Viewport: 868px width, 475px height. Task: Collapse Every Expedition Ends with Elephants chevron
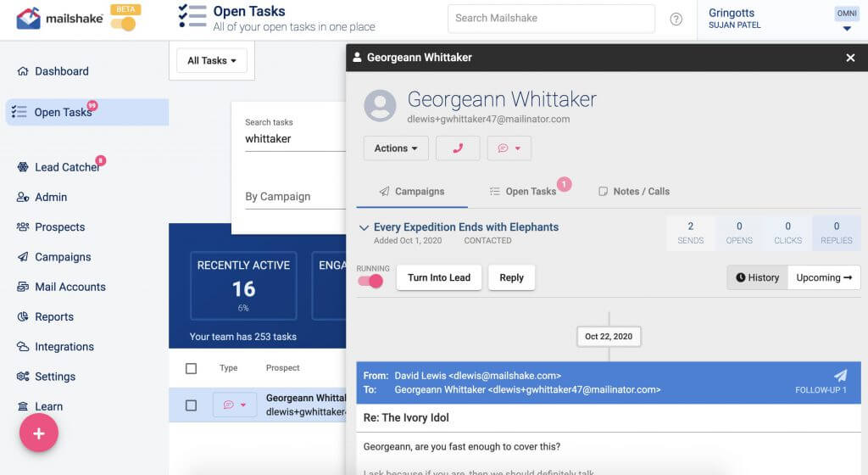(364, 227)
